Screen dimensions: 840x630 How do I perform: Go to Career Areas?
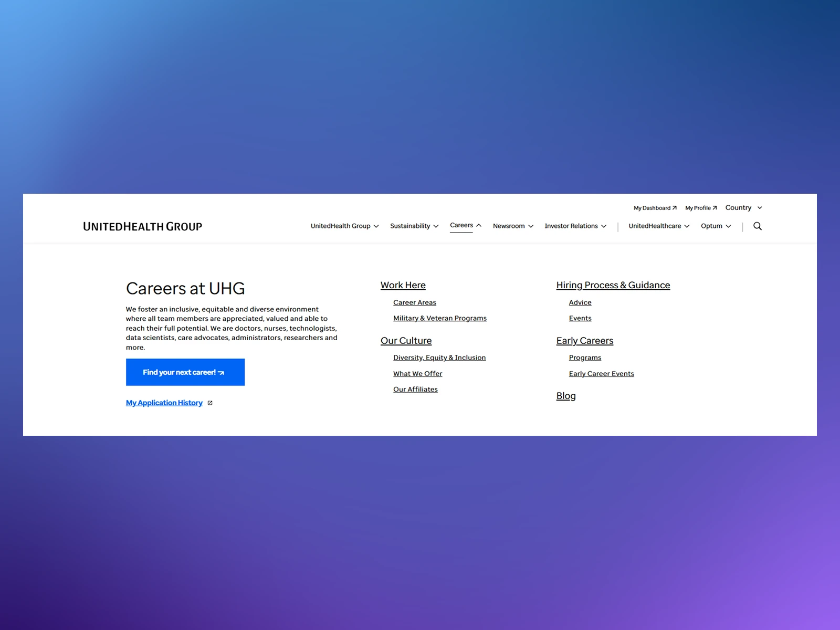(415, 302)
